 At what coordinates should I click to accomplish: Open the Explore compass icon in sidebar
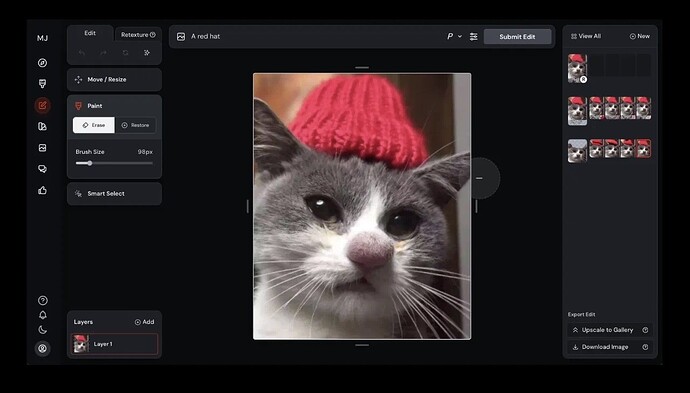click(42, 63)
